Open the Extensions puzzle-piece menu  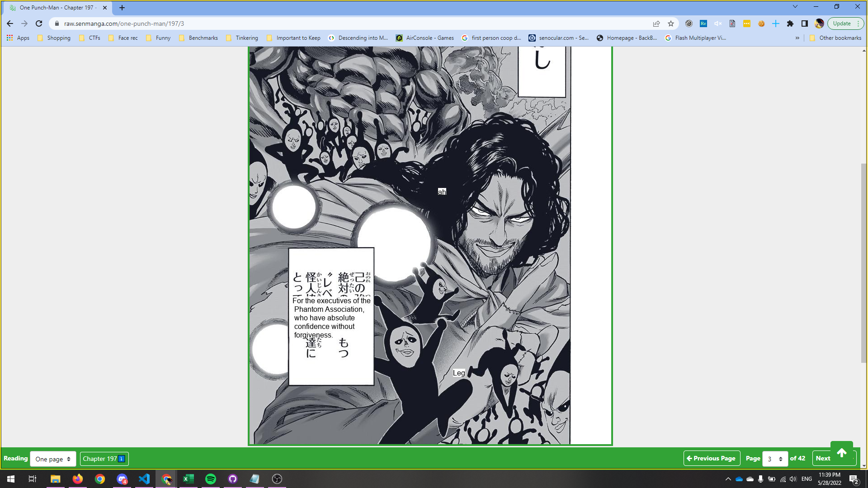click(x=790, y=23)
